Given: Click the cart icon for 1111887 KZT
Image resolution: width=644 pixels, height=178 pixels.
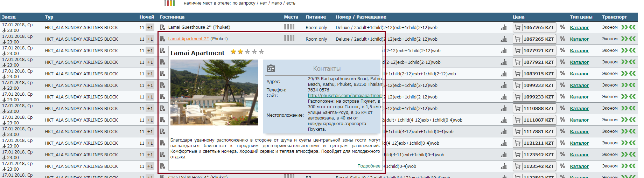Looking at the screenshot, I should 517,120.
